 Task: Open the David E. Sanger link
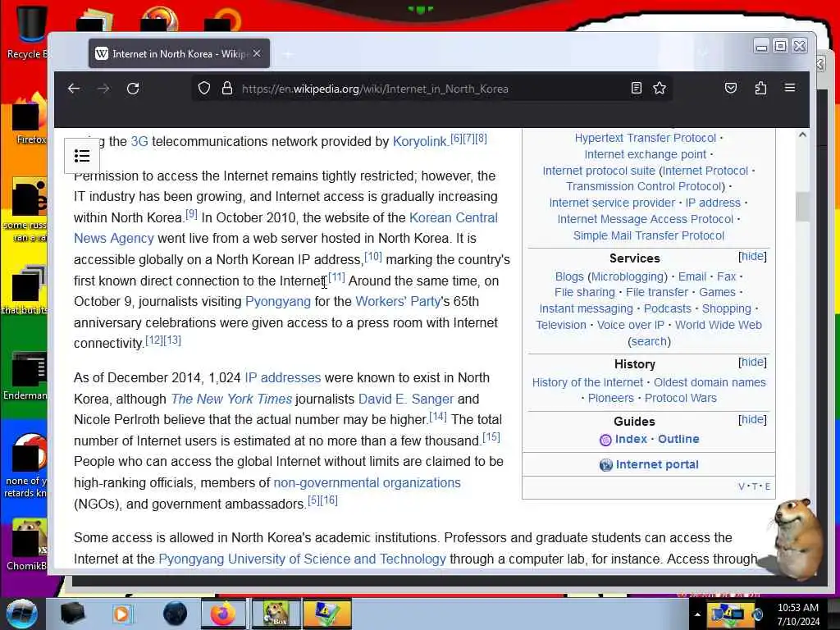pyautogui.click(x=406, y=399)
